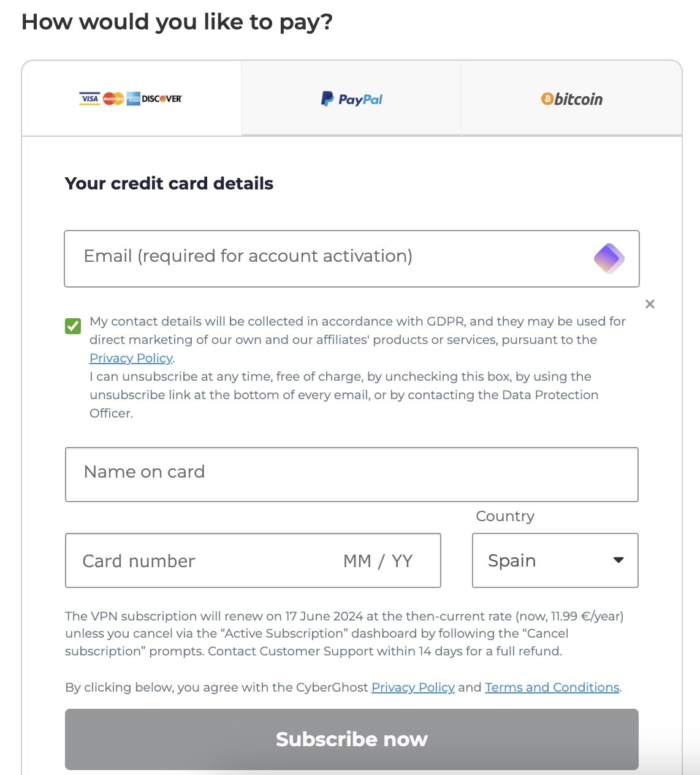Click the Mastercard logo icon
This screenshot has height=775, width=700.
[x=113, y=99]
